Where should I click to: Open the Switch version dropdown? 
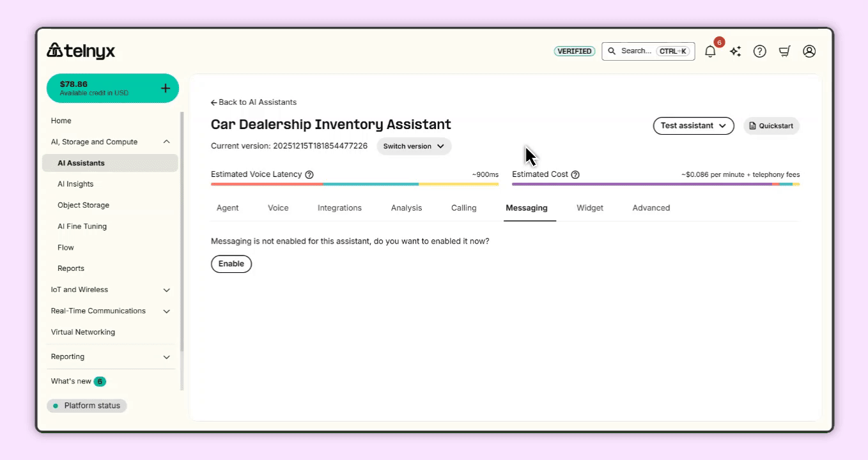tap(414, 146)
